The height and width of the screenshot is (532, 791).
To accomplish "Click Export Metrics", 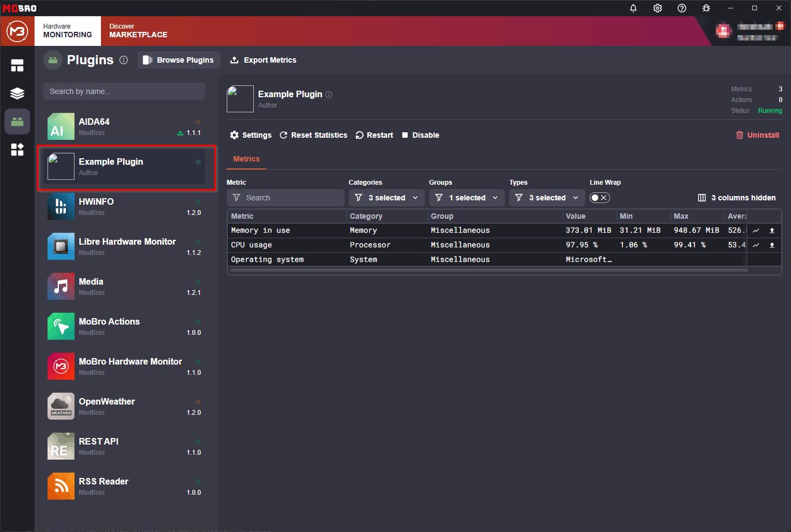I will [263, 60].
